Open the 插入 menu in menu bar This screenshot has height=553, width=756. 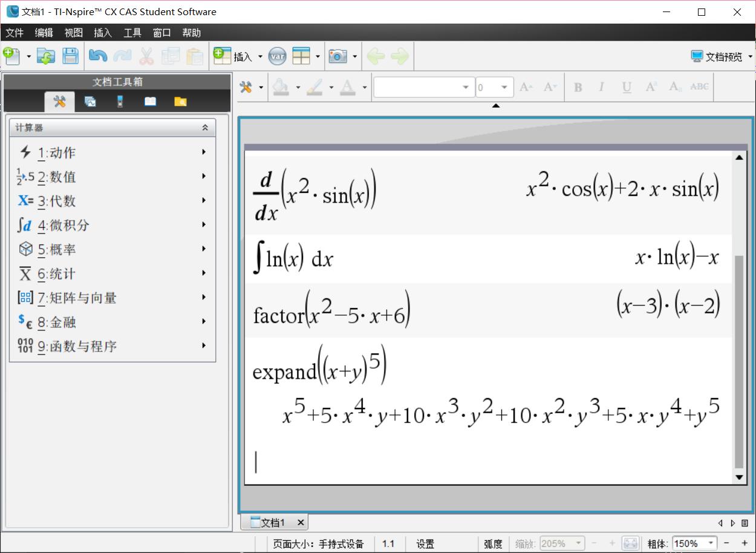coord(103,33)
